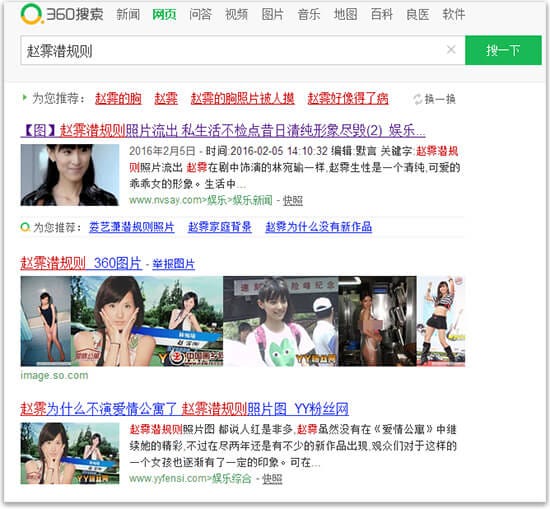Viewport: 550px width, 509px height.
Task: Open the 360图片 result heading link
Action: point(81,263)
